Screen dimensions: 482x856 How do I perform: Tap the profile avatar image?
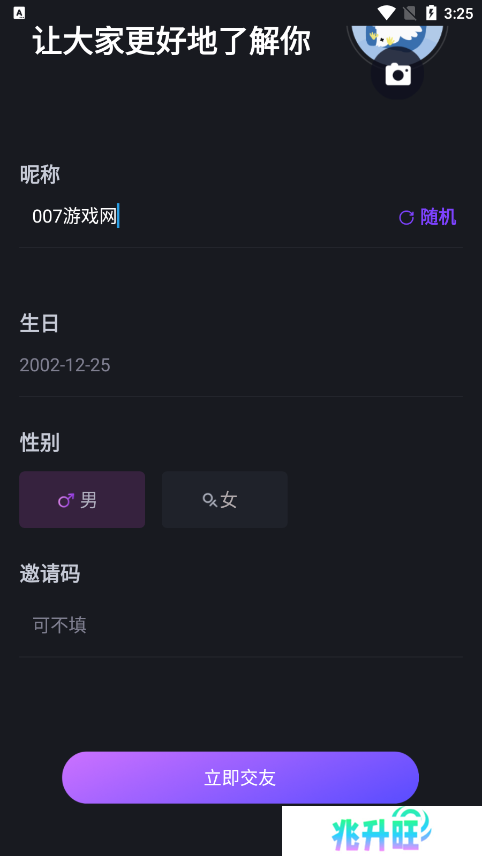[397, 35]
